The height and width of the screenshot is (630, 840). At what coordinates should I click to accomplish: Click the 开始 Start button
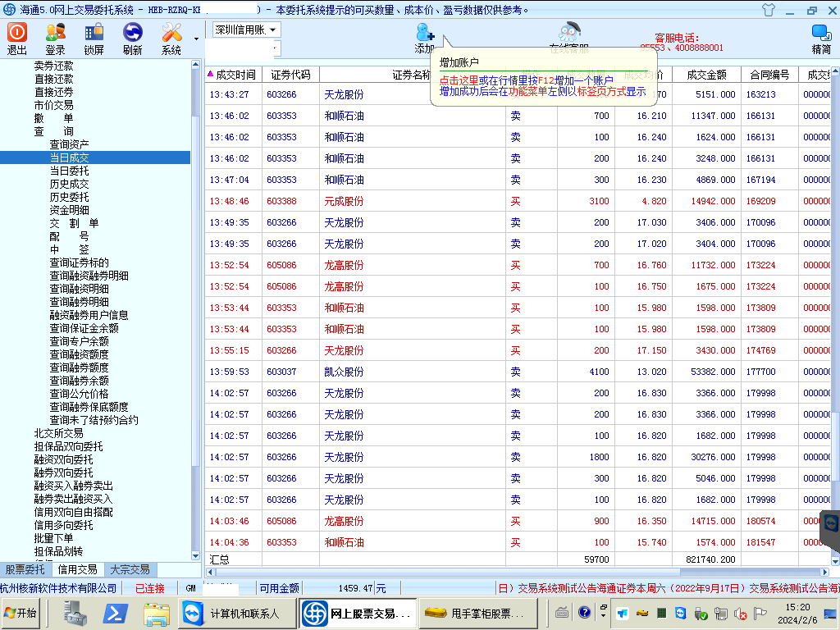21,613
